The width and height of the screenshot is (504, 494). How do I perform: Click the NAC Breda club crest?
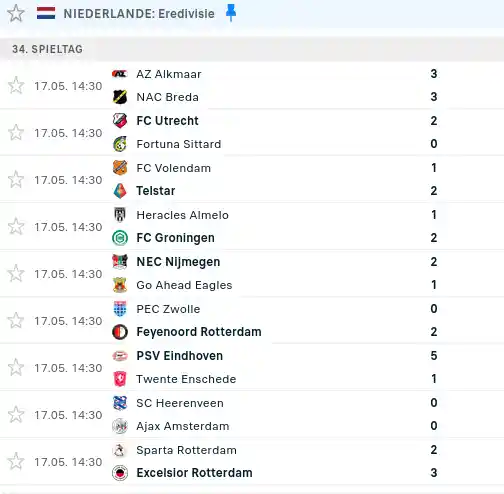click(120, 97)
